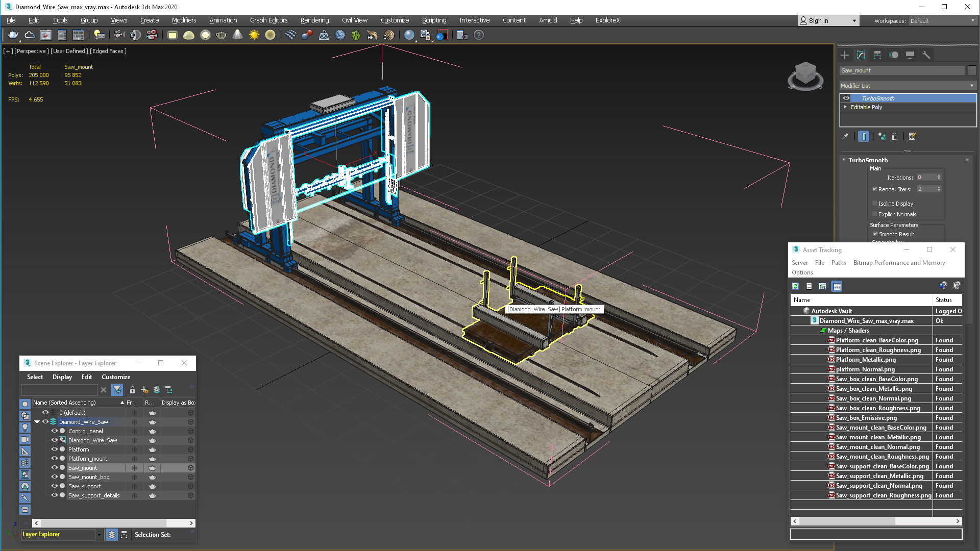The image size is (980, 551).
Task: Toggle Smooth Result checkbox
Action: [875, 234]
